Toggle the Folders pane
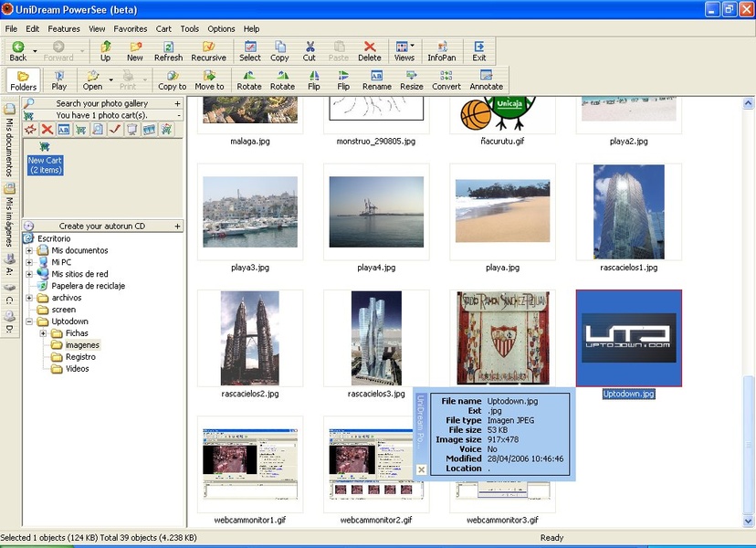Screen dimensions: 756x548 point(23,80)
